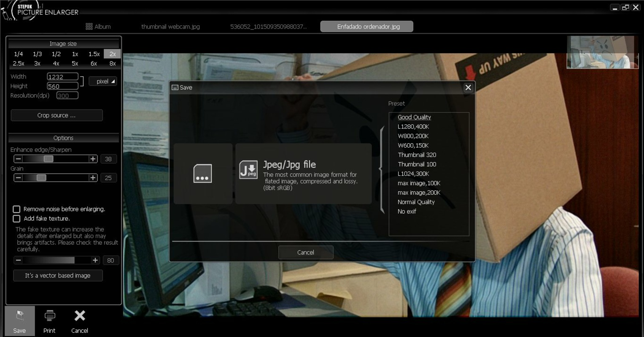Click the Crop source button

point(57,115)
